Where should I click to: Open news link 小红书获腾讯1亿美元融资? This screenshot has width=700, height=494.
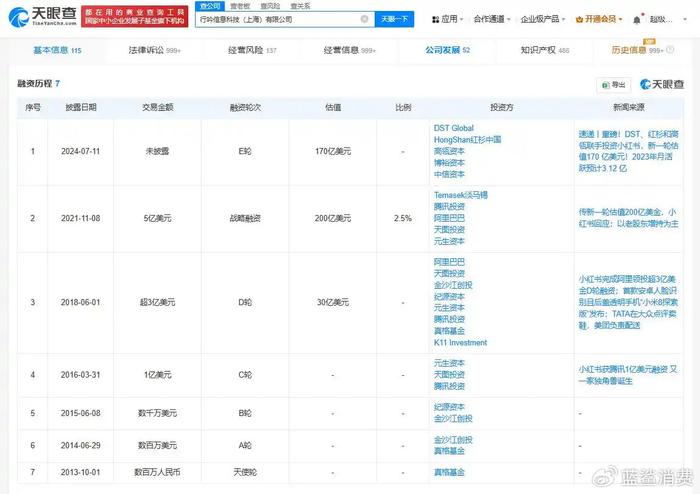click(x=628, y=375)
